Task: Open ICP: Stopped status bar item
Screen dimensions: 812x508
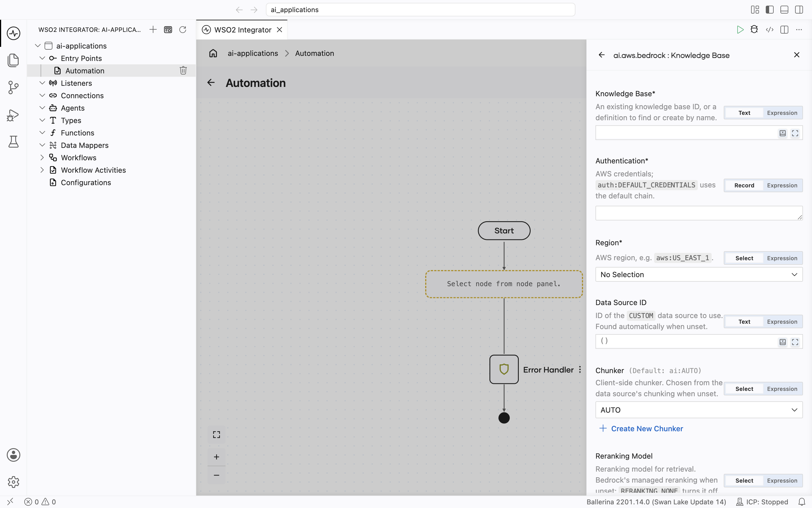Action: point(762,502)
